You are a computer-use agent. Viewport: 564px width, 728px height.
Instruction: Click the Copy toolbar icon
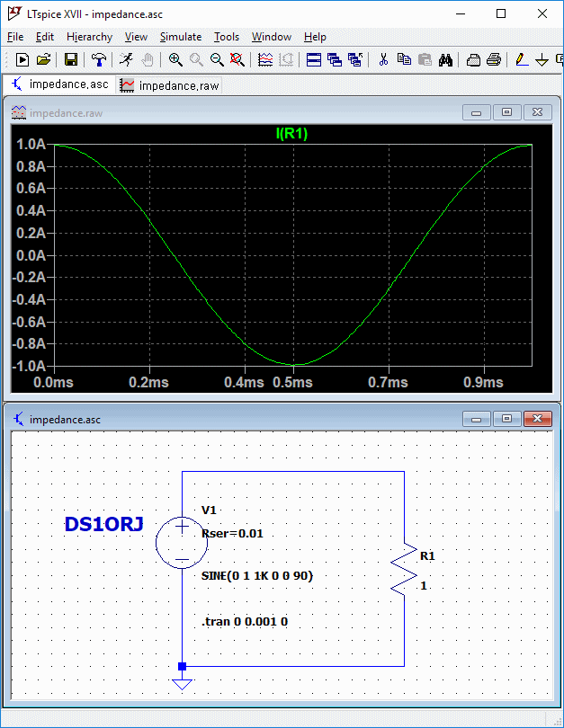tap(404, 59)
